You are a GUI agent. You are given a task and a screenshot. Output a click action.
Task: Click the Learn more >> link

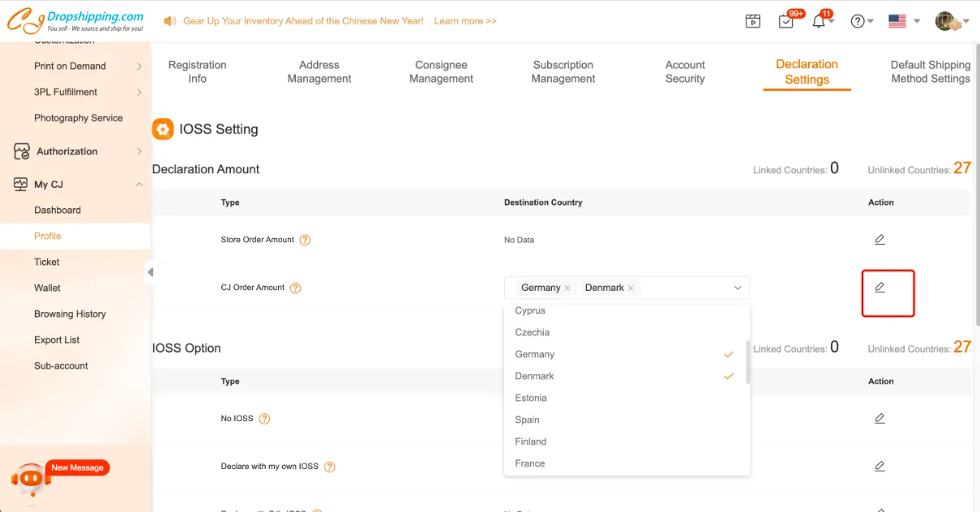465,21
